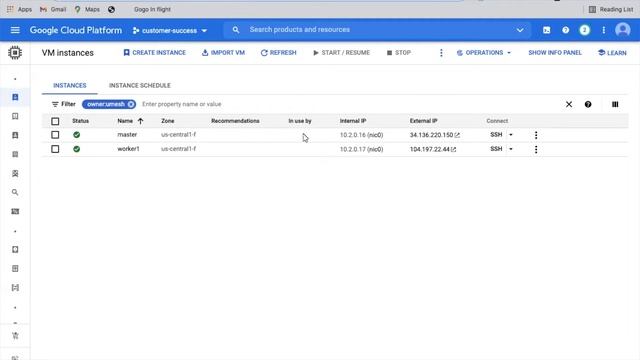Open the customer-success project selector
This screenshot has height=360, width=640.
click(x=170, y=31)
